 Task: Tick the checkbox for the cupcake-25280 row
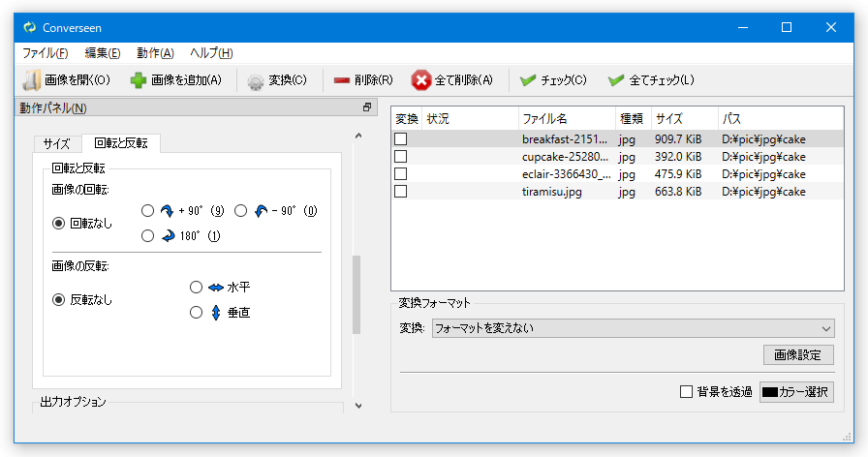click(x=401, y=157)
